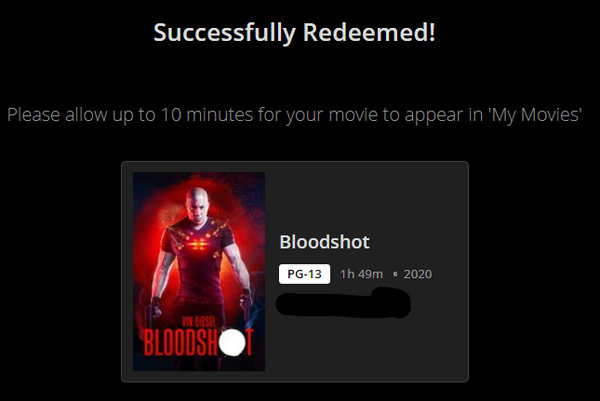Click the blacked-out redacted bar
Screen dimensions: 600x401
[343, 303]
